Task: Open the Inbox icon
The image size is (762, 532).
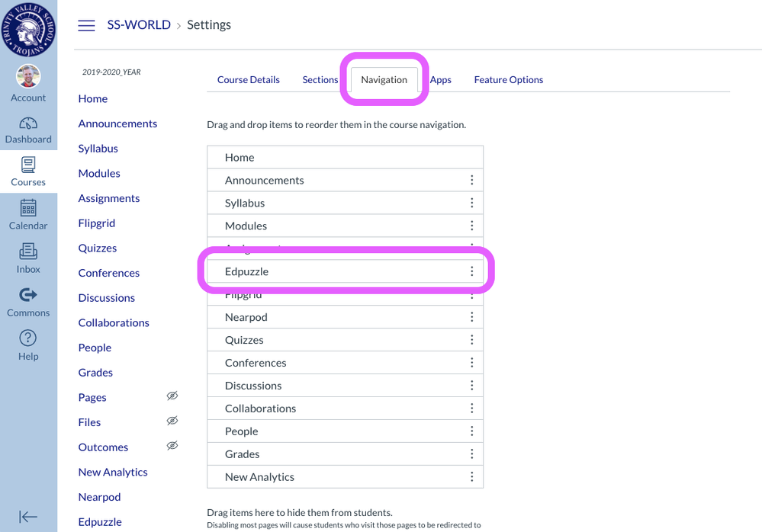Action: coord(28,252)
